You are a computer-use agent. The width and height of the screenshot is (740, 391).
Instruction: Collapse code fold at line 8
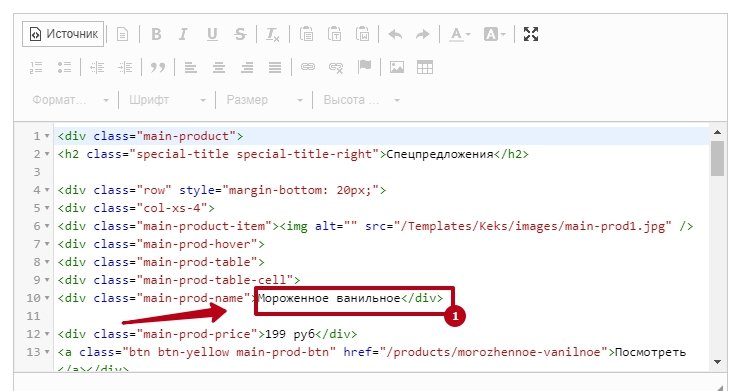click(x=47, y=262)
